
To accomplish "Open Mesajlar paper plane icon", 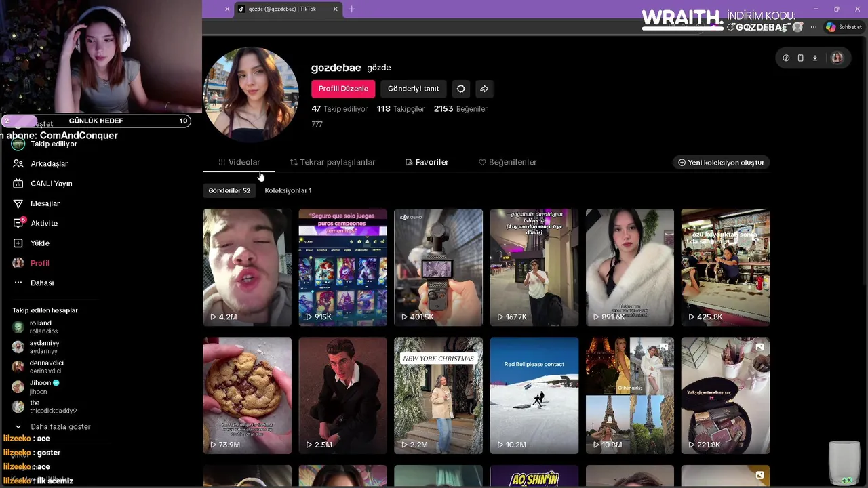I will (18, 203).
